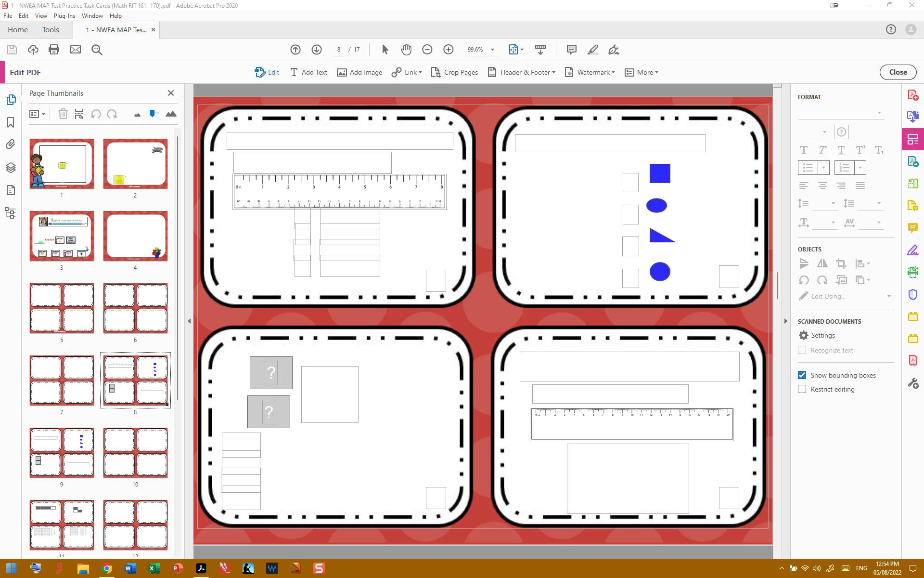
Task: Select the Hand pan tool
Action: 406,50
